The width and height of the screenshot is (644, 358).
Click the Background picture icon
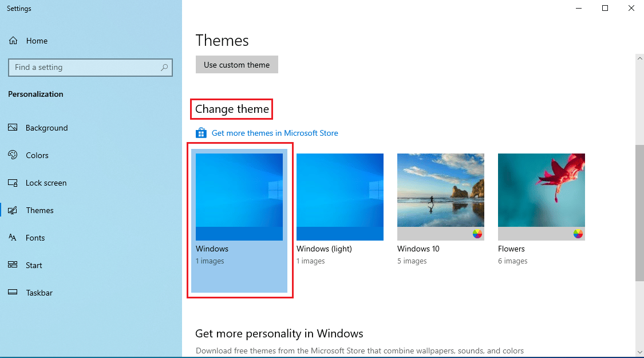coord(13,128)
